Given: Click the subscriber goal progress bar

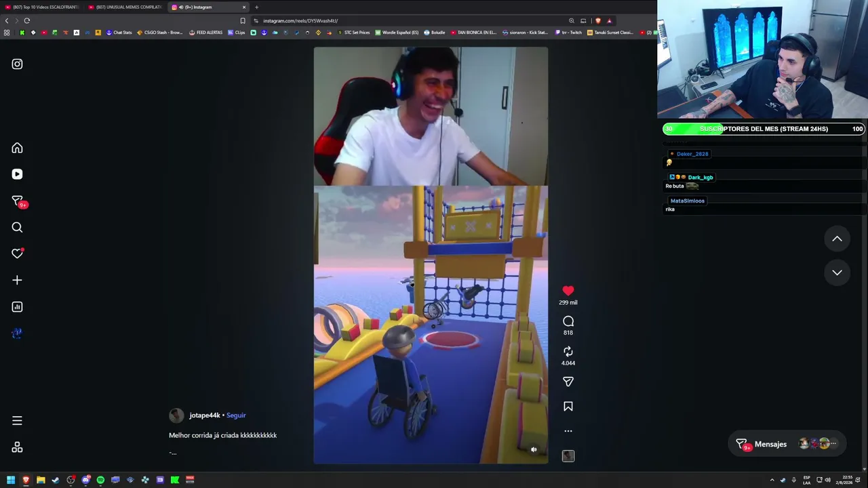Looking at the screenshot, I should point(764,129).
